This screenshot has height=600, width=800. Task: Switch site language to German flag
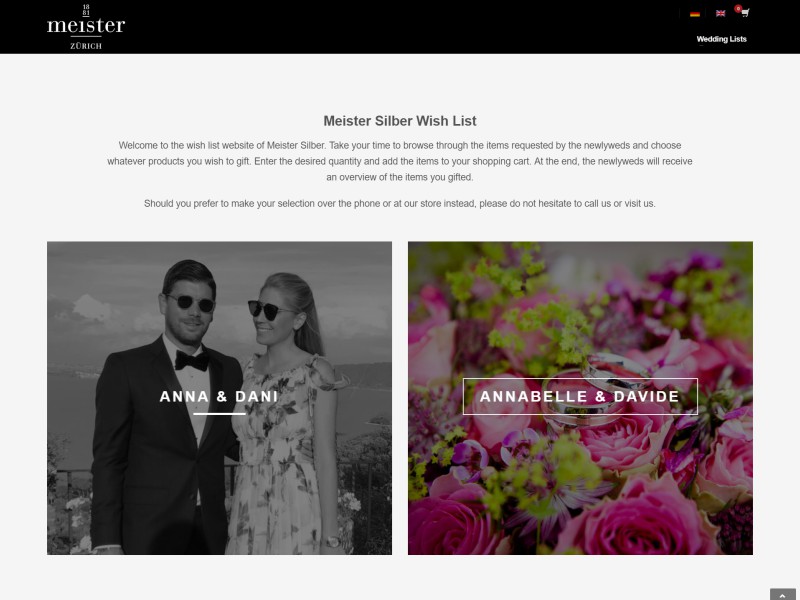(694, 14)
